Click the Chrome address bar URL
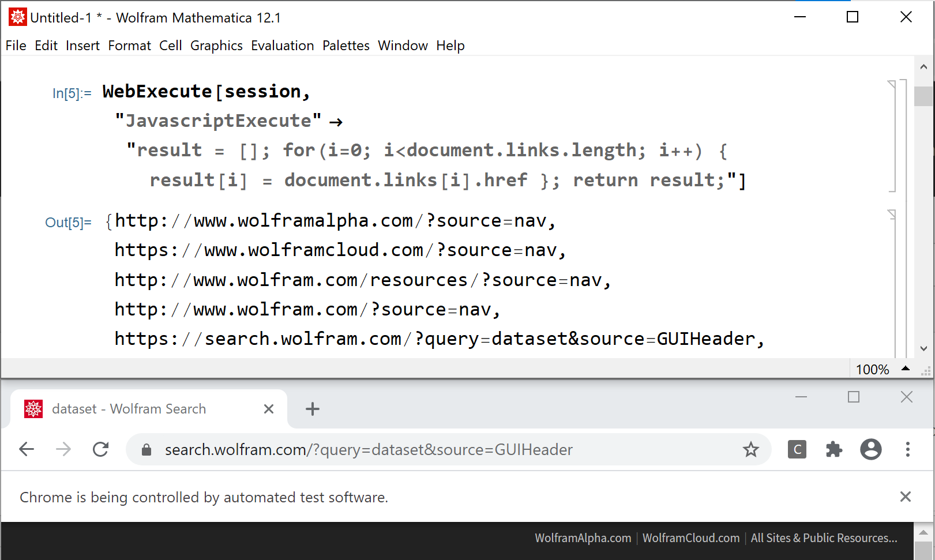 point(369,450)
